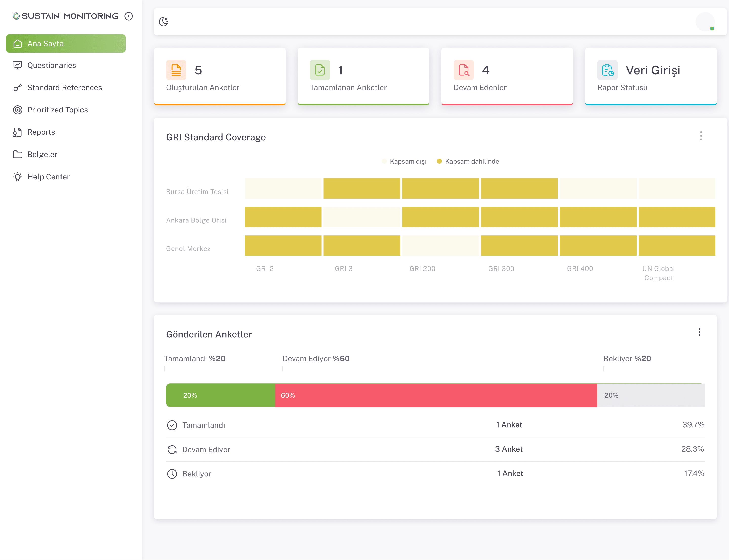
Task: Open Questionaries from sidebar
Action: coord(52,65)
